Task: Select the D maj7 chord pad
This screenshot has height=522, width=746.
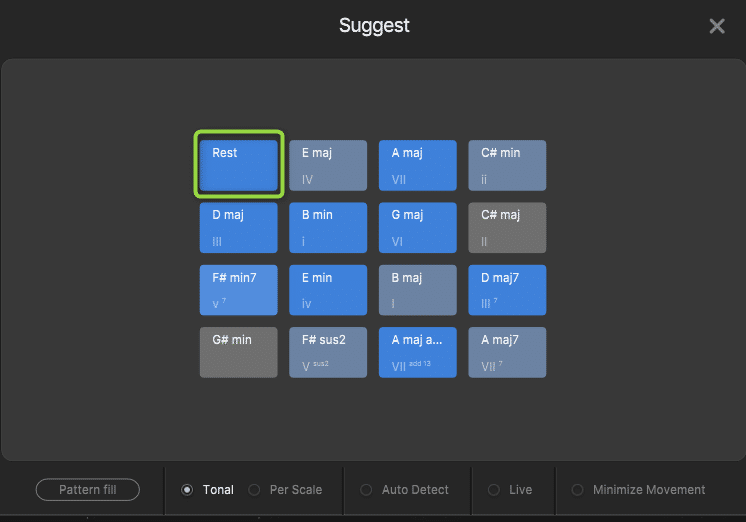Action: pyautogui.click(x=507, y=290)
